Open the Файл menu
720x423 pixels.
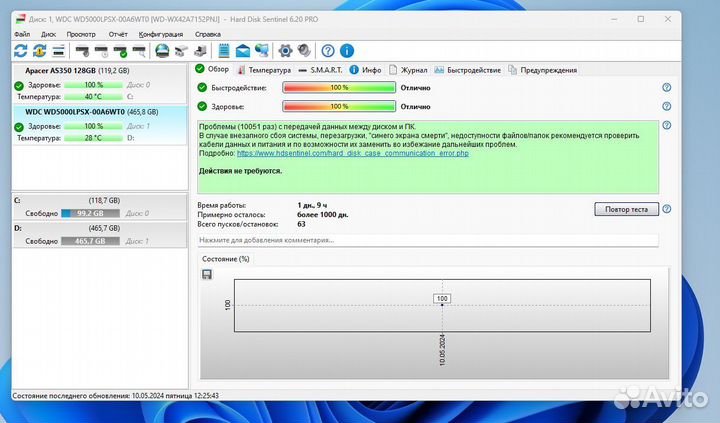[x=22, y=34]
